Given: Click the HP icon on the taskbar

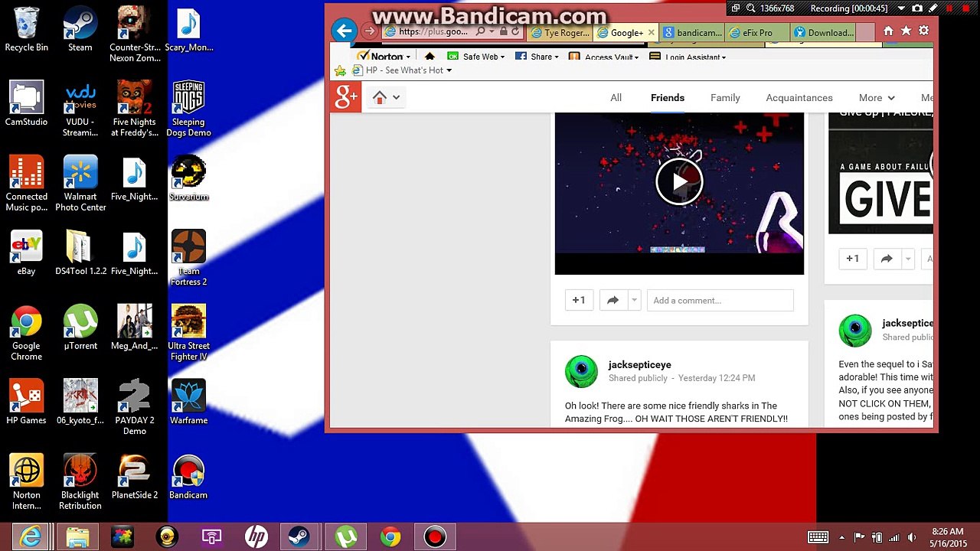Looking at the screenshot, I should (x=256, y=537).
